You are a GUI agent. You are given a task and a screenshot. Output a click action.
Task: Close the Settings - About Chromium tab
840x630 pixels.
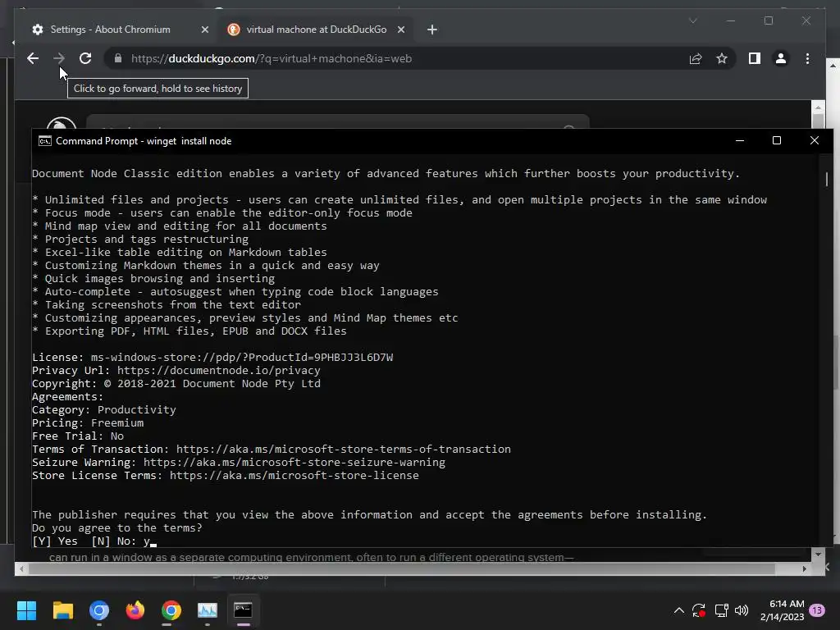pos(204,30)
